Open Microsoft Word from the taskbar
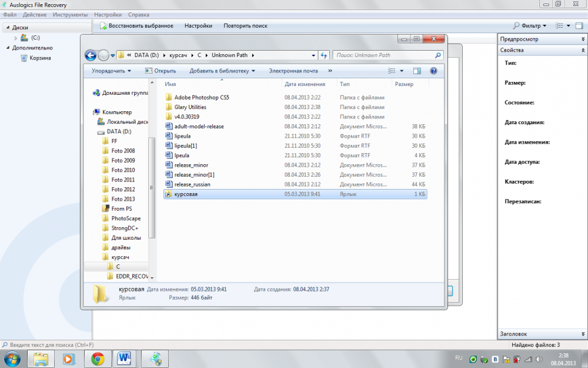Screen dimensions: 588x368 coord(123,359)
